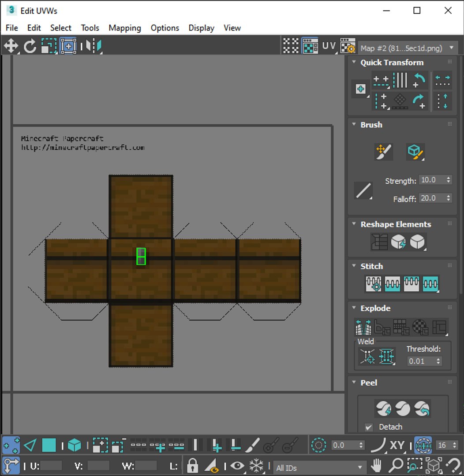Viewport: 464px width, 476px height.
Task: Collapse the Quick Transform rollout
Action: point(354,62)
